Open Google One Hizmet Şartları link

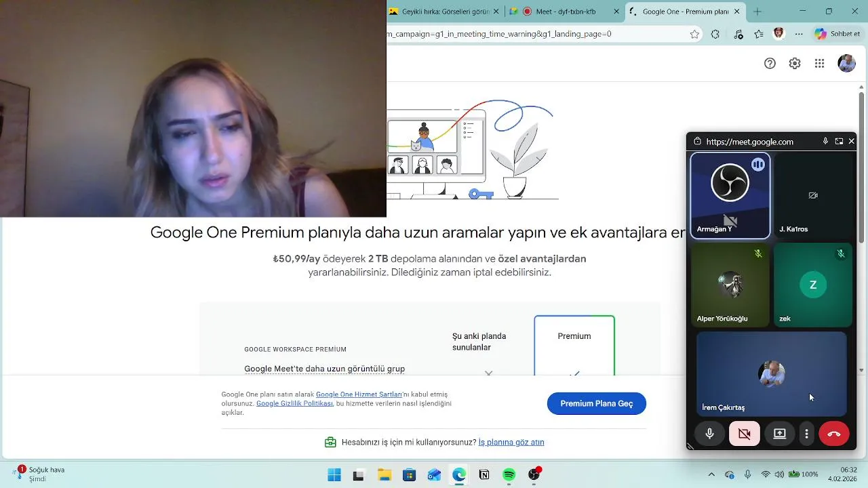[359, 394]
